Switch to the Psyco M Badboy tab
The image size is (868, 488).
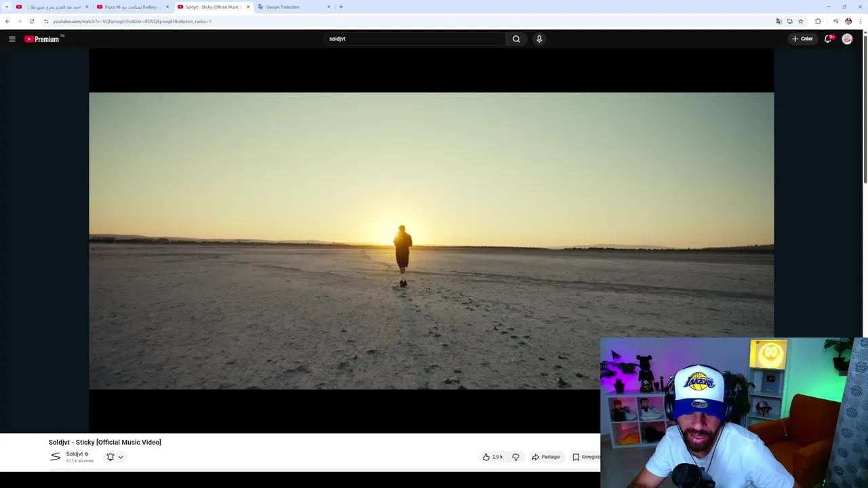pyautogui.click(x=133, y=7)
